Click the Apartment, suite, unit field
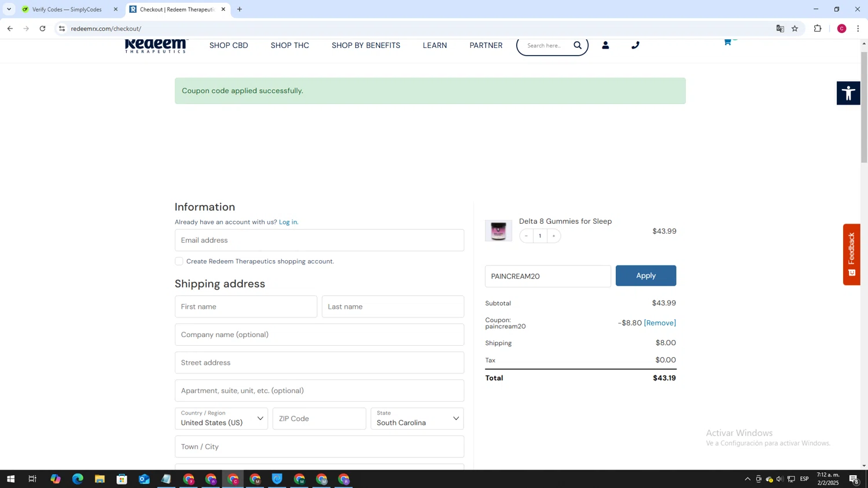The image size is (868, 488). point(319,391)
